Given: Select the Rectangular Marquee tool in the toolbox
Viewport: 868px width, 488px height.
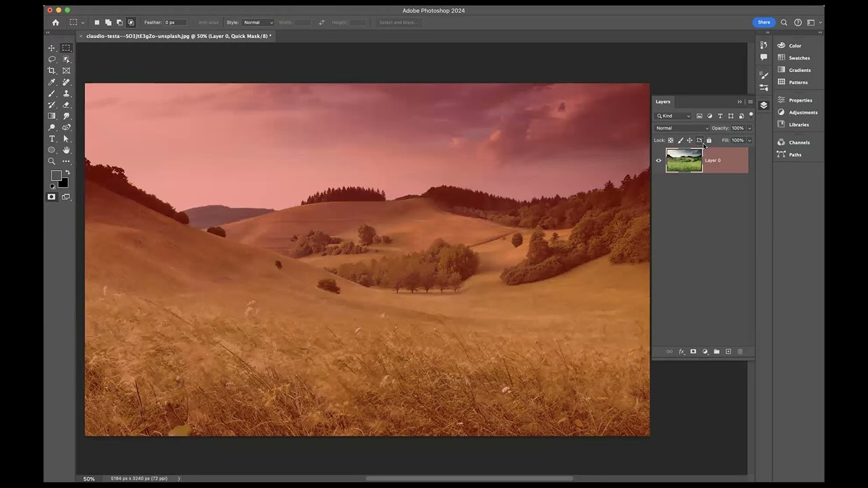Looking at the screenshot, I should (66, 48).
